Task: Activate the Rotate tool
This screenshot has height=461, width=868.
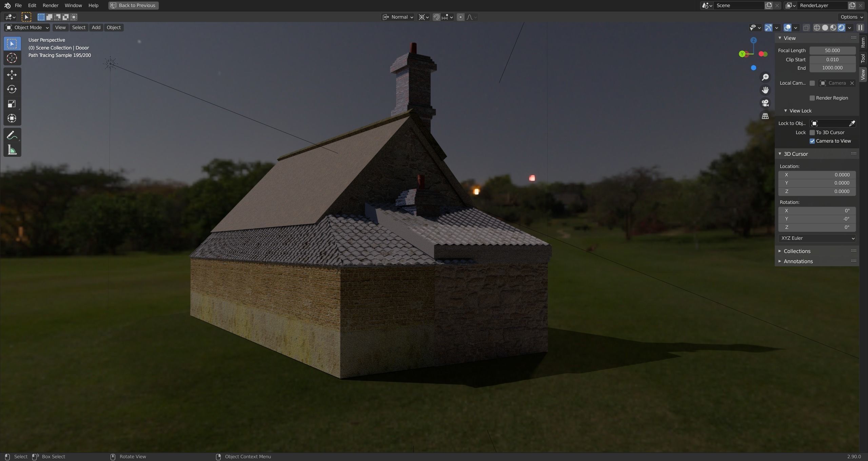Action: pyautogui.click(x=12, y=89)
